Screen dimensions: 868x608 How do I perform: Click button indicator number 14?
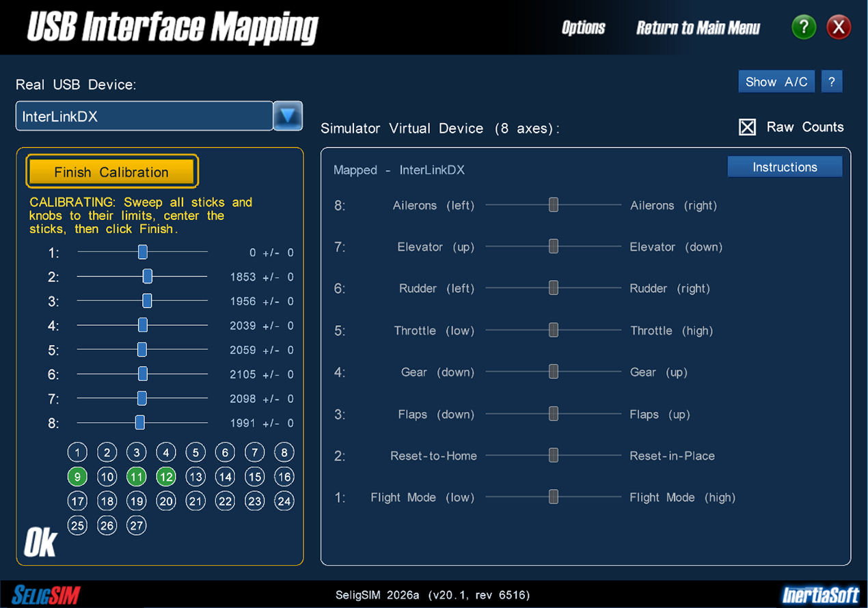[x=225, y=477]
